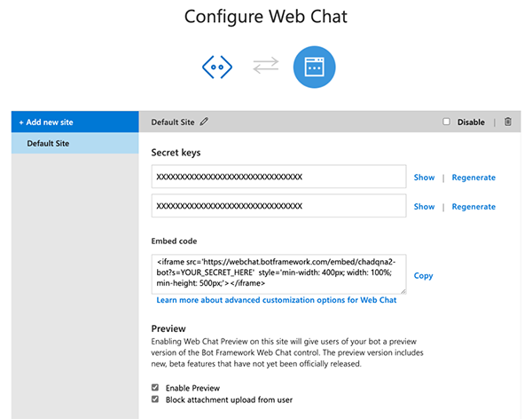Show the second secret key
This screenshot has height=419, width=532.
pos(424,206)
